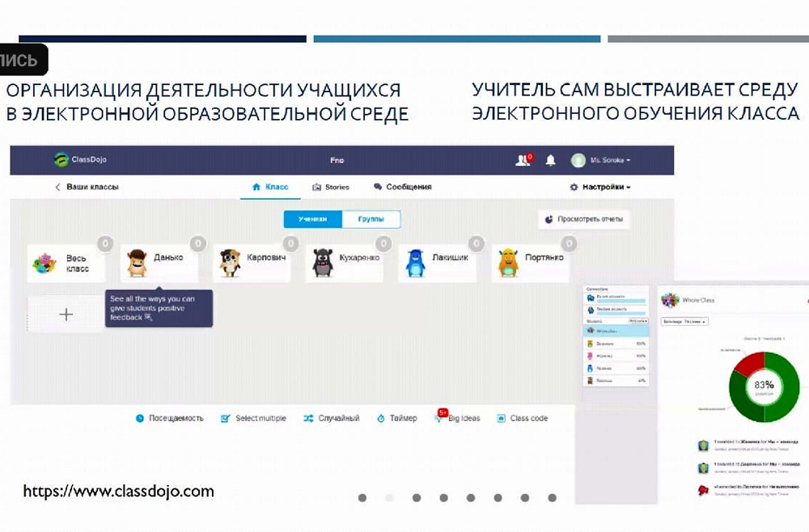Click Просмотреть отчеты button
Image resolution: width=809 pixels, height=532 pixels.
[585, 219]
